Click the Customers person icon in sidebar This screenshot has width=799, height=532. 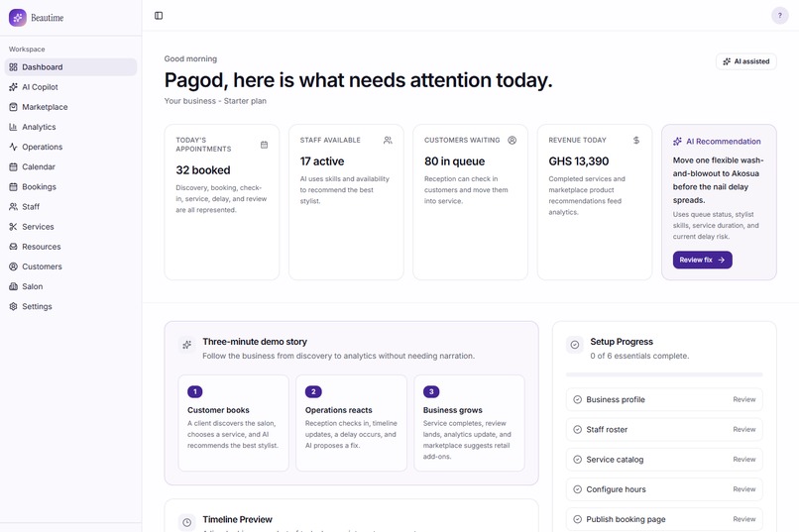13,266
